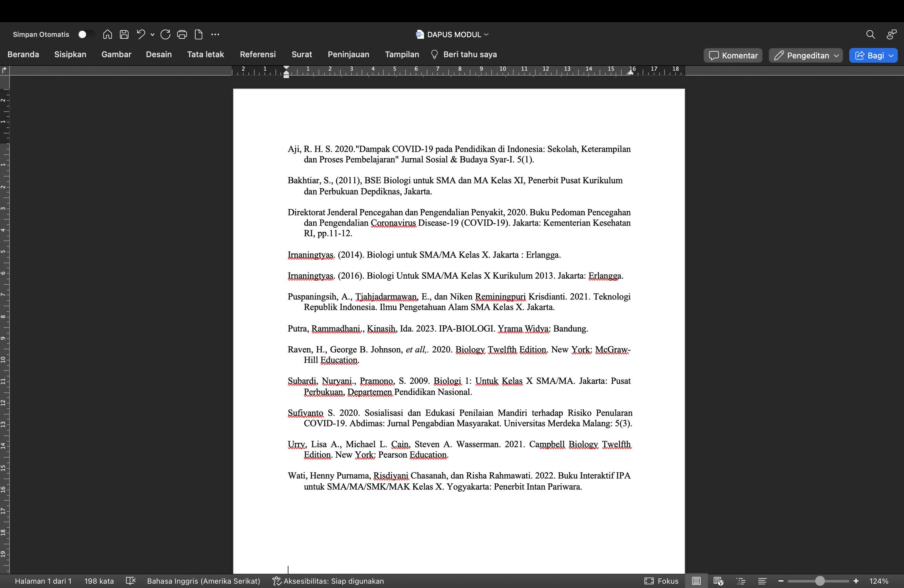Switch to Print Layout view in status bar
The height and width of the screenshot is (588, 904).
[x=696, y=581]
